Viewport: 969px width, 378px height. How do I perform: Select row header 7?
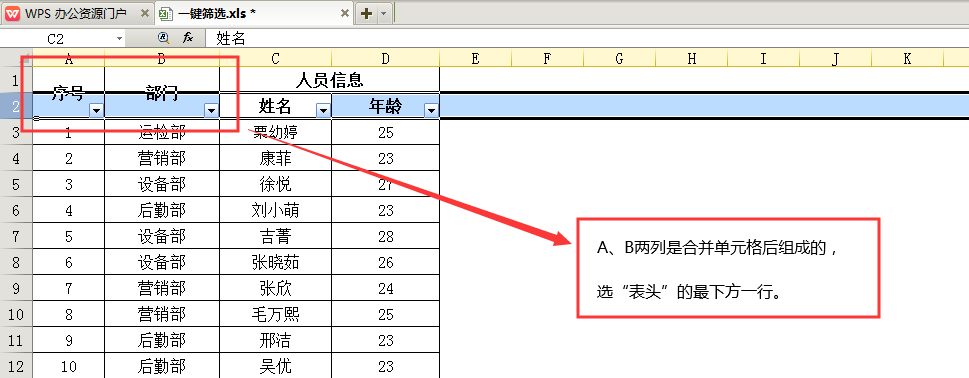[16, 237]
